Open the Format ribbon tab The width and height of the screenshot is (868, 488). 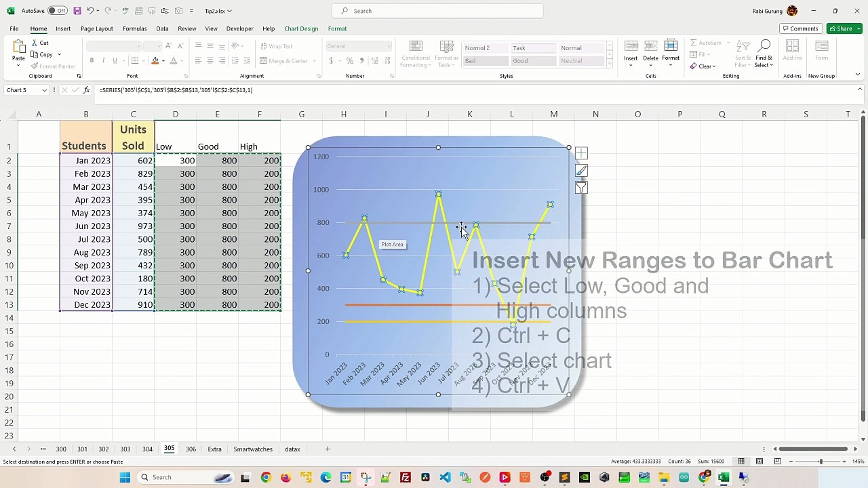click(337, 28)
